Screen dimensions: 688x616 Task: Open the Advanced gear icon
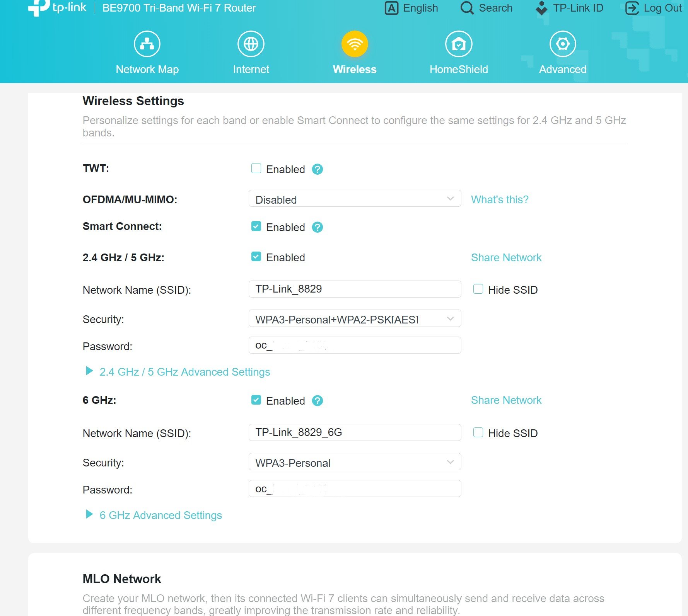(x=562, y=44)
